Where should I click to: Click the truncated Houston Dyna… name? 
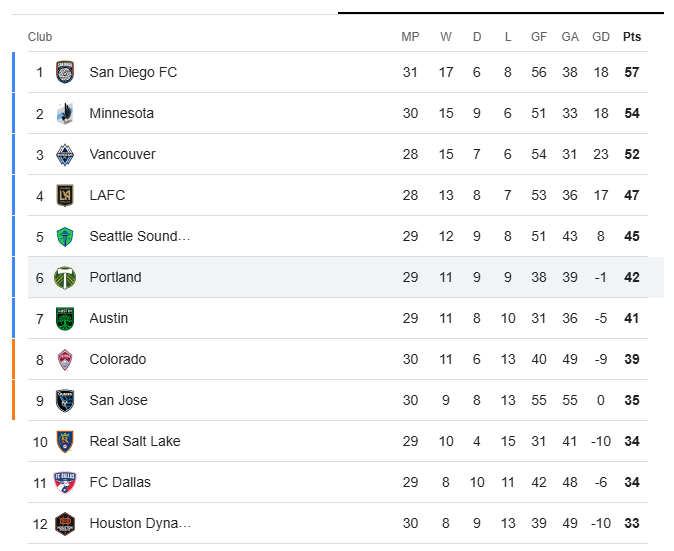point(140,523)
